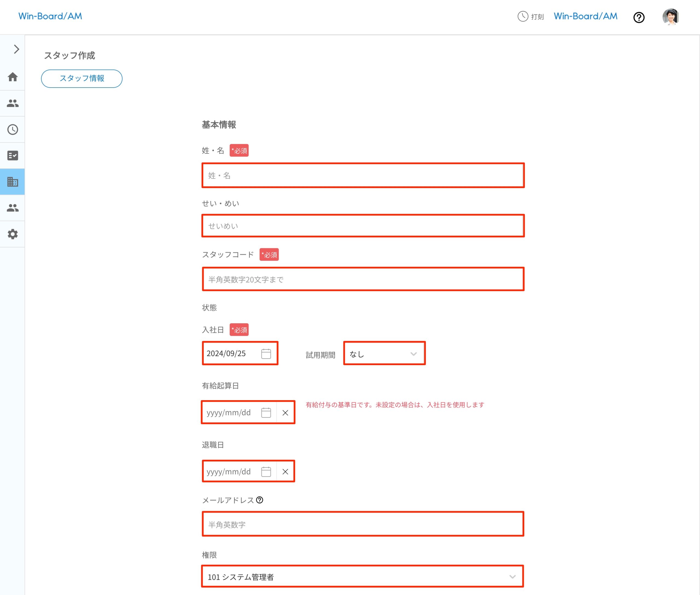The image size is (700, 595).
Task: Clear the 退職日 date with X
Action: click(x=285, y=472)
